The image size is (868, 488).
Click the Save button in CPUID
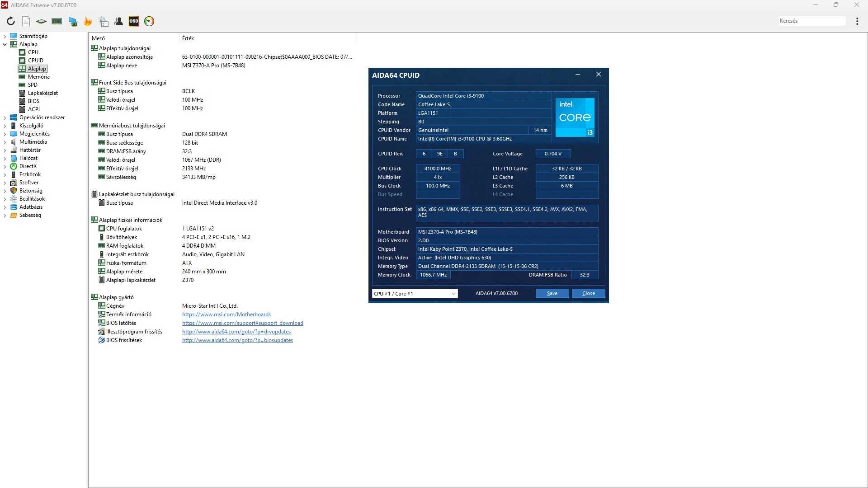(x=552, y=294)
